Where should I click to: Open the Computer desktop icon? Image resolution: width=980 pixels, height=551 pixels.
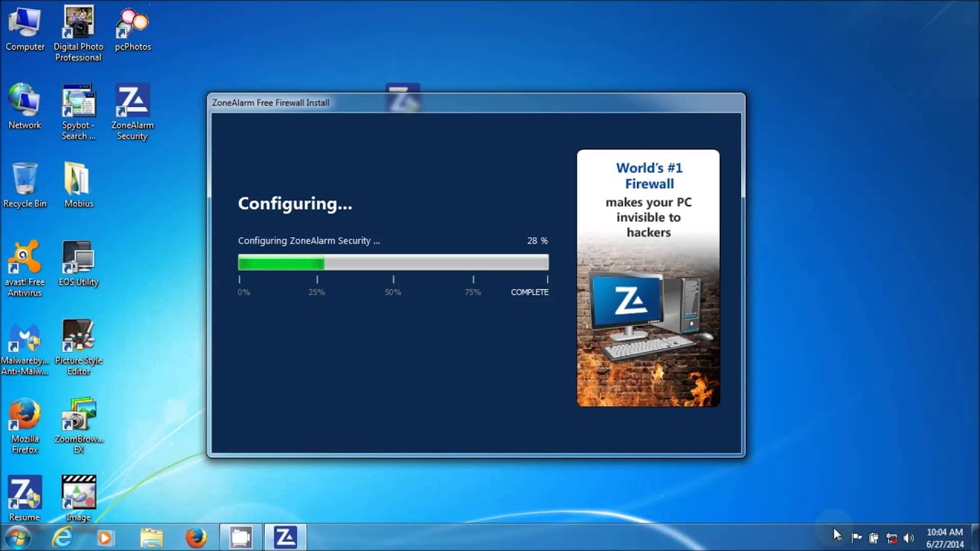pos(24,28)
